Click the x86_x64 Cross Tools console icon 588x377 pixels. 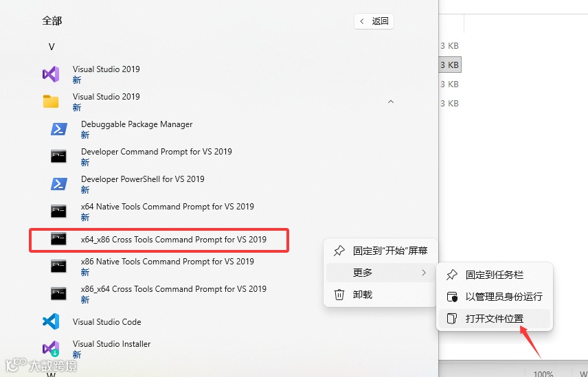pyautogui.click(x=58, y=293)
